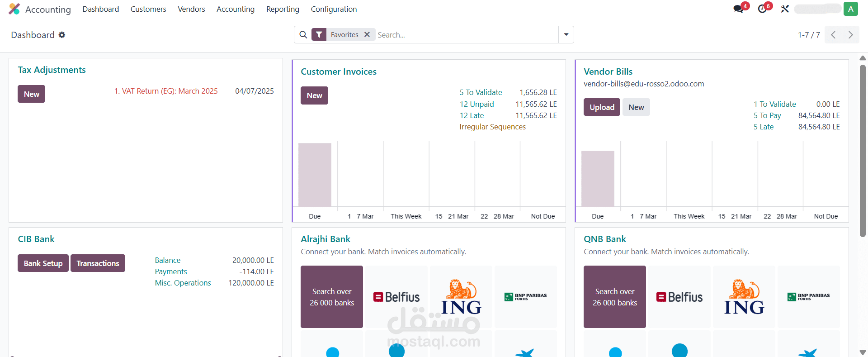Screen dimensions: 868x357
Task: Select Belfius for QNB Bank
Action: (x=679, y=297)
